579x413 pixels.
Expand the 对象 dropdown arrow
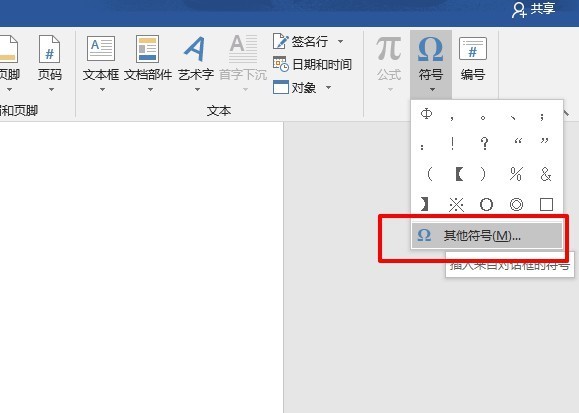pos(328,88)
